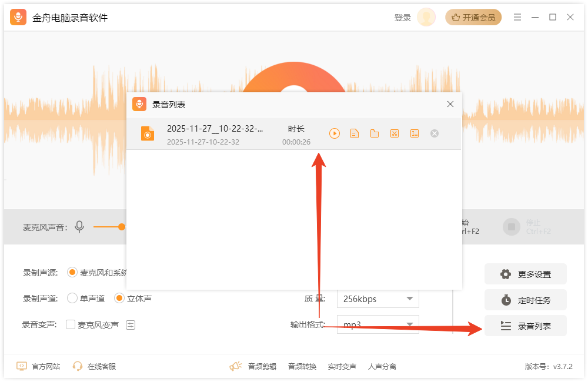The height and width of the screenshot is (382, 588).
Task: Click the microphone icon next to 麦克风声音
Action: tap(79, 227)
